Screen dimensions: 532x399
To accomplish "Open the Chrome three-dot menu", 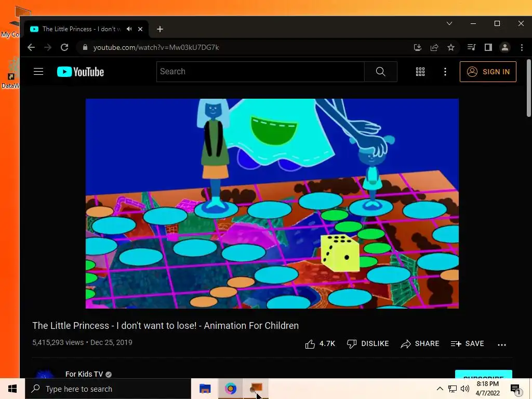I will pos(522,47).
